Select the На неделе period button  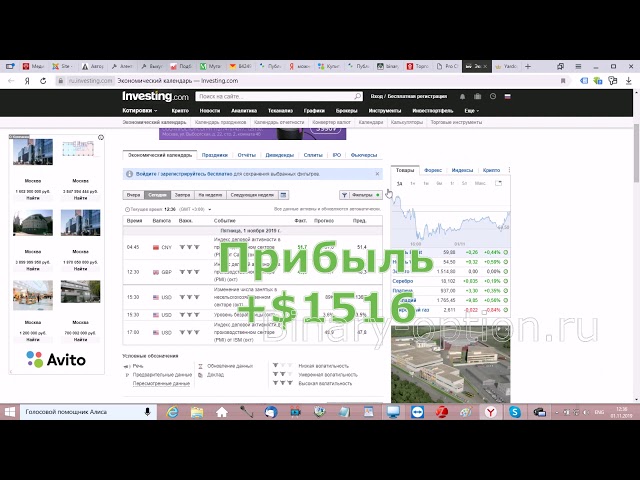point(209,195)
